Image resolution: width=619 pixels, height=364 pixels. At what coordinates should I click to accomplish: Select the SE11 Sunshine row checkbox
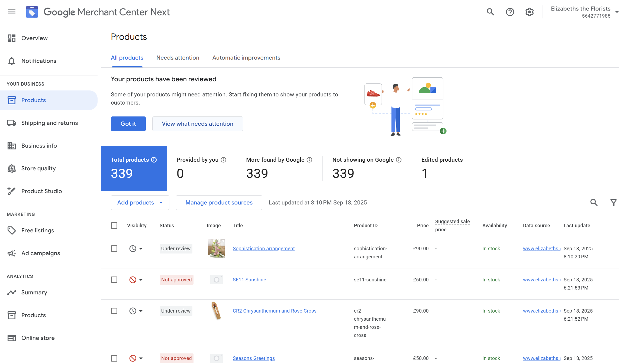pos(114,280)
